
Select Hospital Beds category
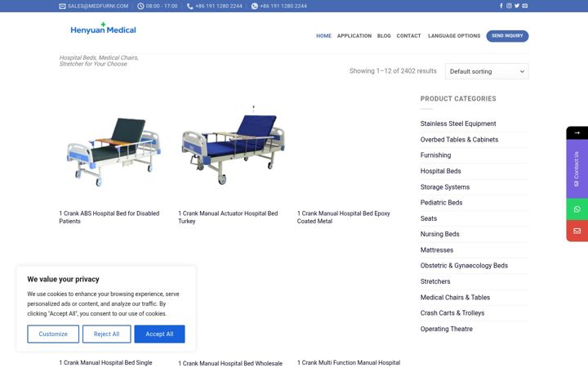tap(441, 171)
